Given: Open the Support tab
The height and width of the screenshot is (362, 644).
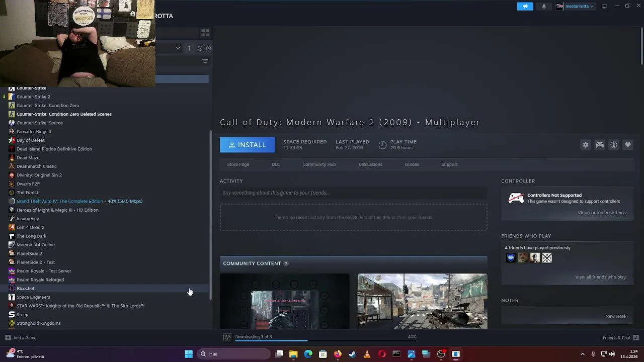Looking at the screenshot, I should (x=449, y=164).
